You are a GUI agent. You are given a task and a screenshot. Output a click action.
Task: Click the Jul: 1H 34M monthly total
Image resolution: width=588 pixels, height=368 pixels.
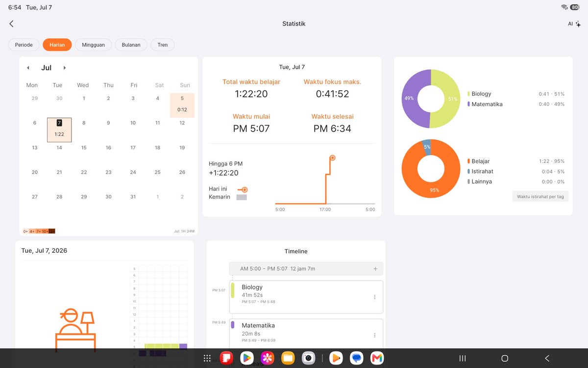pyautogui.click(x=184, y=231)
